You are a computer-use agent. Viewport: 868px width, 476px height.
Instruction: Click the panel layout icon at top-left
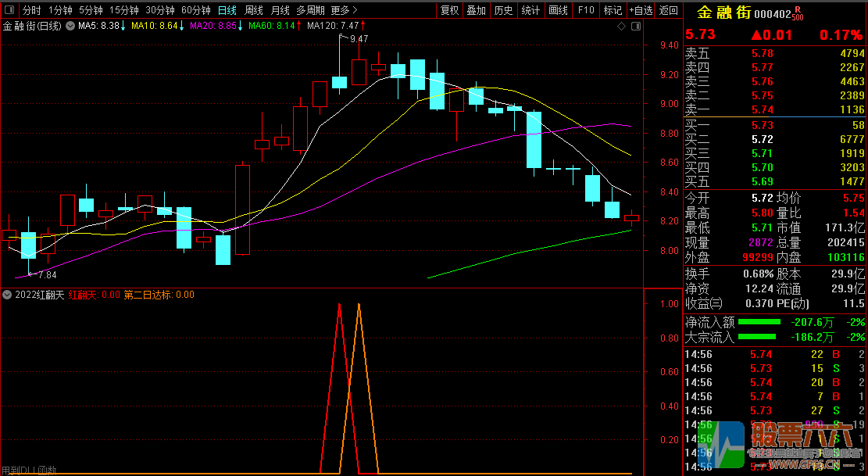(x=9, y=10)
